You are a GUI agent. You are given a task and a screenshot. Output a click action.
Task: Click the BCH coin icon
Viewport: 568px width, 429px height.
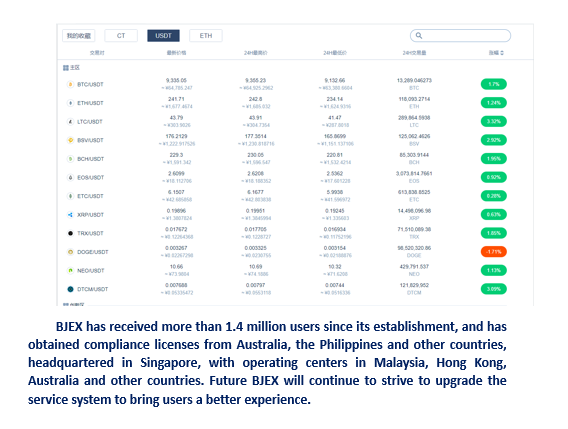pos(70,159)
